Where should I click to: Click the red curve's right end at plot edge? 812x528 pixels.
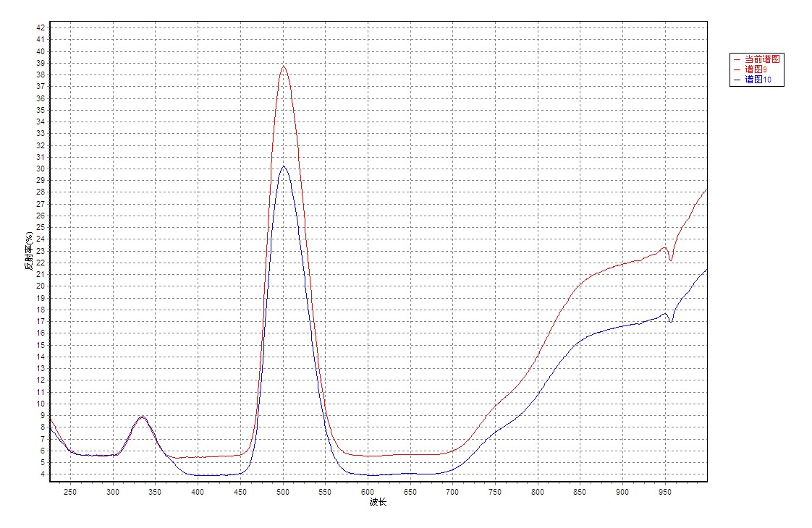tap(706, 189)
